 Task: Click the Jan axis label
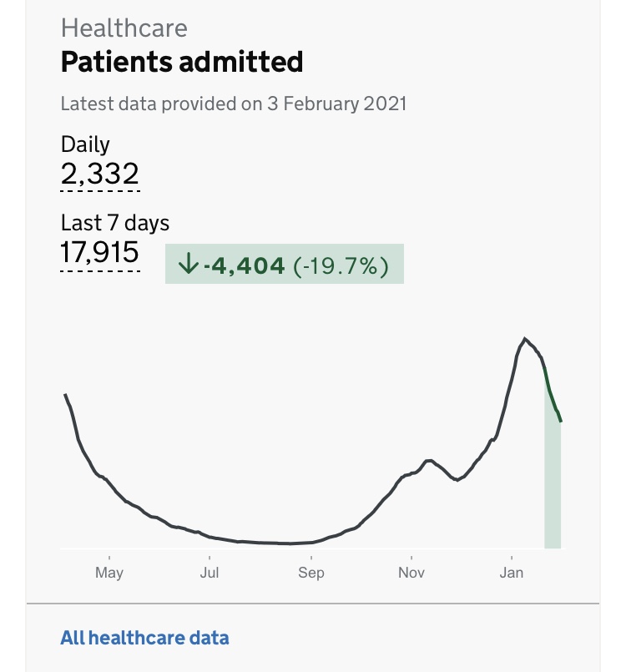tap(512, 573)
